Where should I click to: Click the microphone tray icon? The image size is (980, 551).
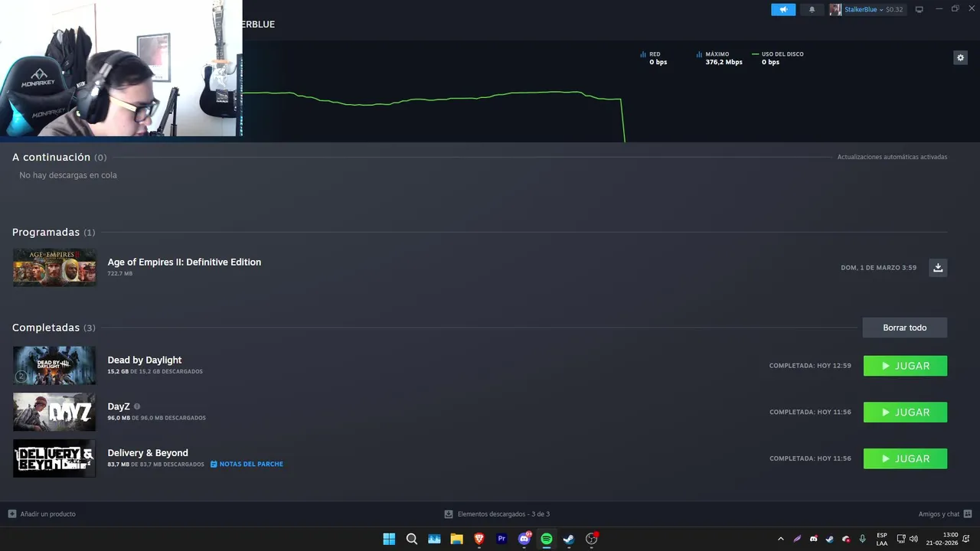862,539
